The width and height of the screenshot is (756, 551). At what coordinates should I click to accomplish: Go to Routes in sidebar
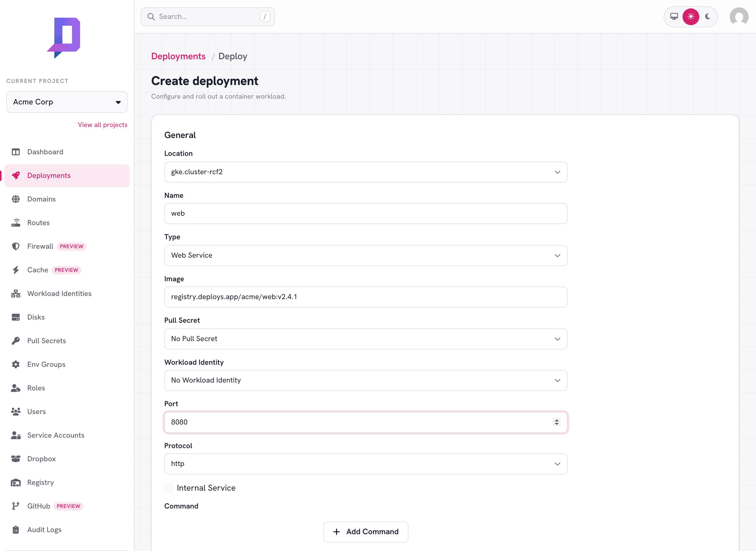(67, 223)
